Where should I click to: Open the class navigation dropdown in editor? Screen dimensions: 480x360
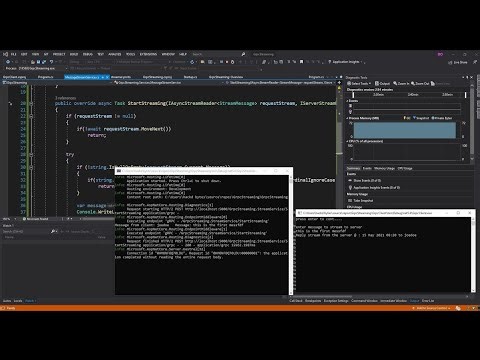[x=168, y=82]
